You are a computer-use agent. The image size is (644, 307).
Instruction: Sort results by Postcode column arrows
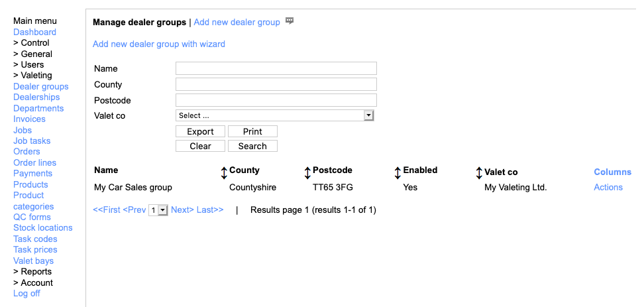tap(398, 173)
